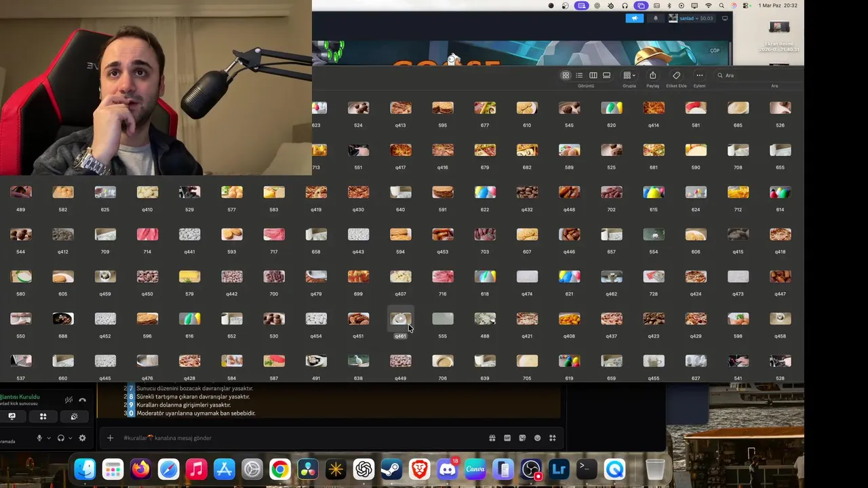This screenshot has height=488, width=868.
Task: Click Discord soundboard button
Action: 74,416
